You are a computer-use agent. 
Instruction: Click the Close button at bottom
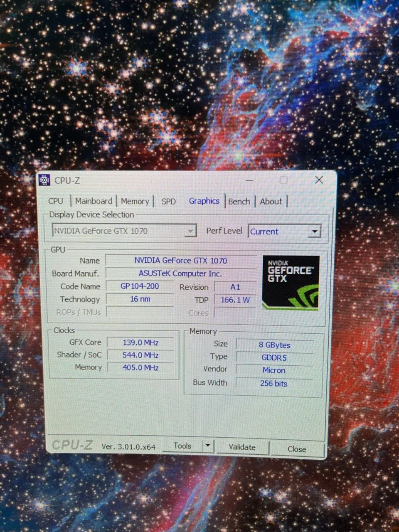click(x=297, y=449)
